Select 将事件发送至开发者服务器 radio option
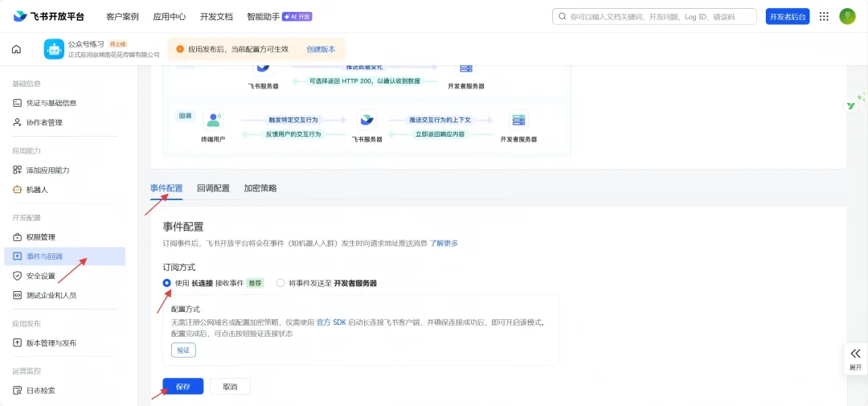 [x=280, y=283]
